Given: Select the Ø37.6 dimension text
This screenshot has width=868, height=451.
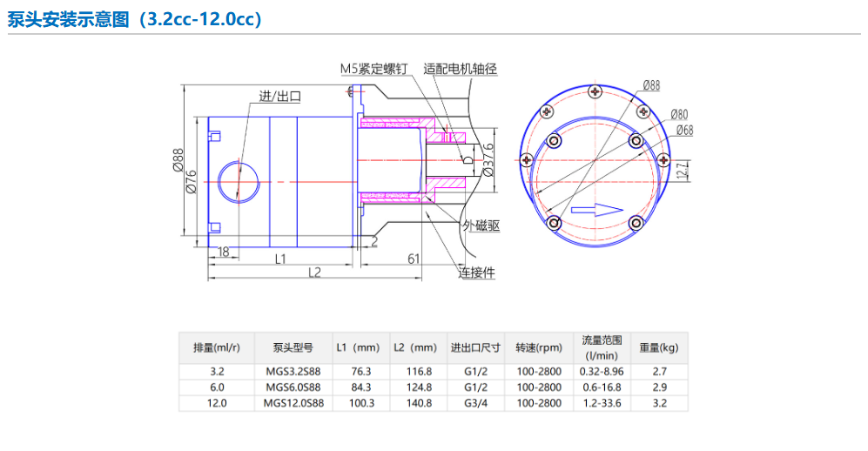Looking at the screenshot, I should (x=488, y=159).
